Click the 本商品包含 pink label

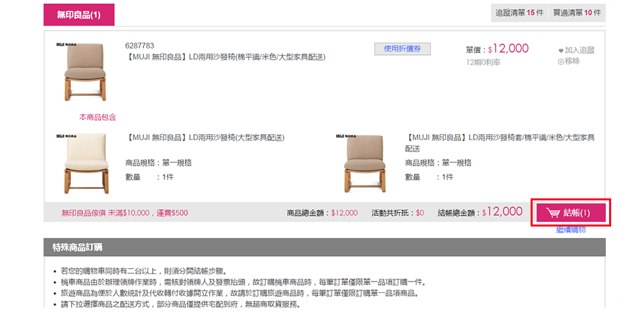(x=97, y=117)
